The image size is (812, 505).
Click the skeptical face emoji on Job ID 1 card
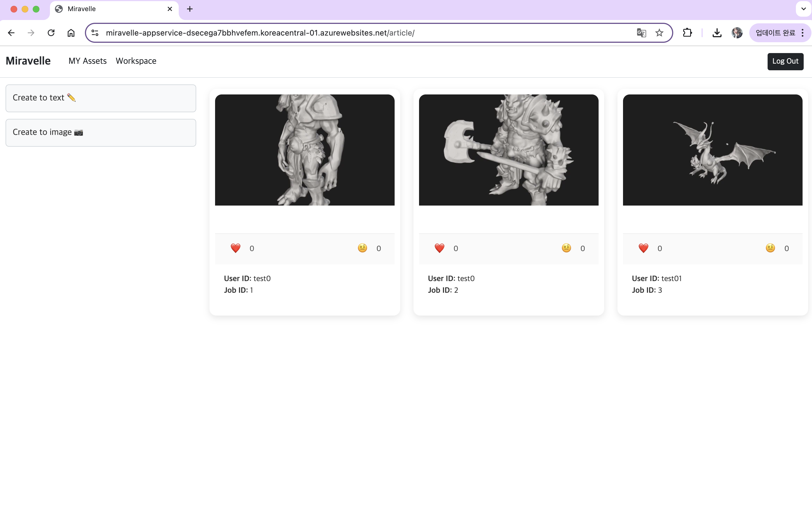(362, 248)
